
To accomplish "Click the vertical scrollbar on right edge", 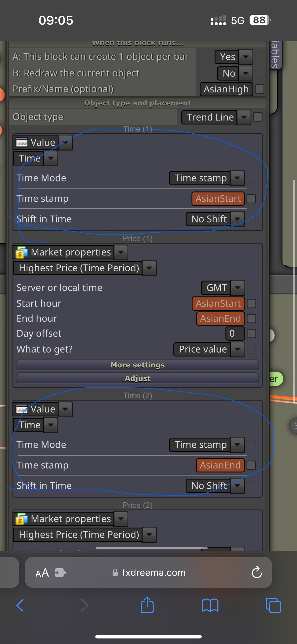I will click(x=294, y=291).
